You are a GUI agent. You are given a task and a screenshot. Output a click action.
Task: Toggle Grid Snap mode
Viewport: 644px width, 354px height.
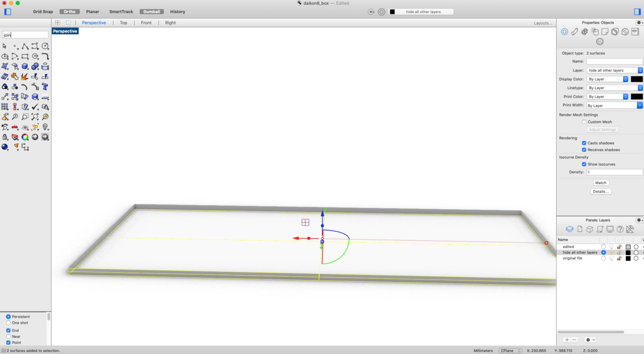pyautogui.click(x=42, y=11)
